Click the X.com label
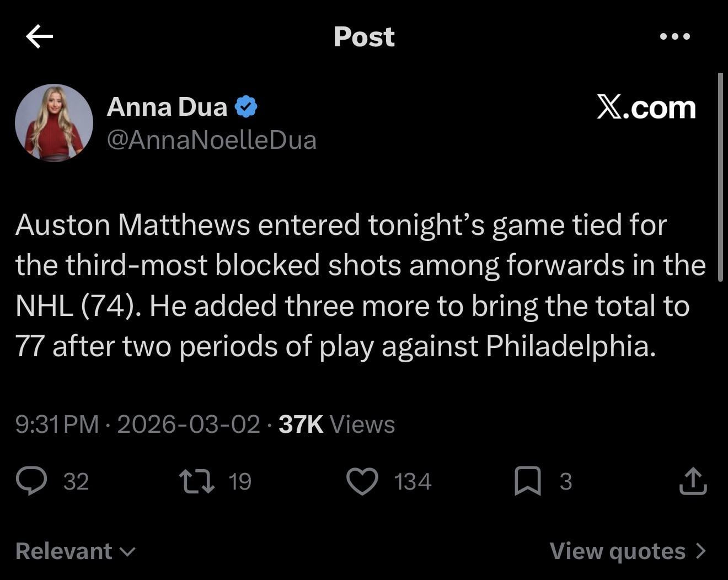The width and height of the screenshot is (728, 580). pyautogui.click(x=646, y=107)
